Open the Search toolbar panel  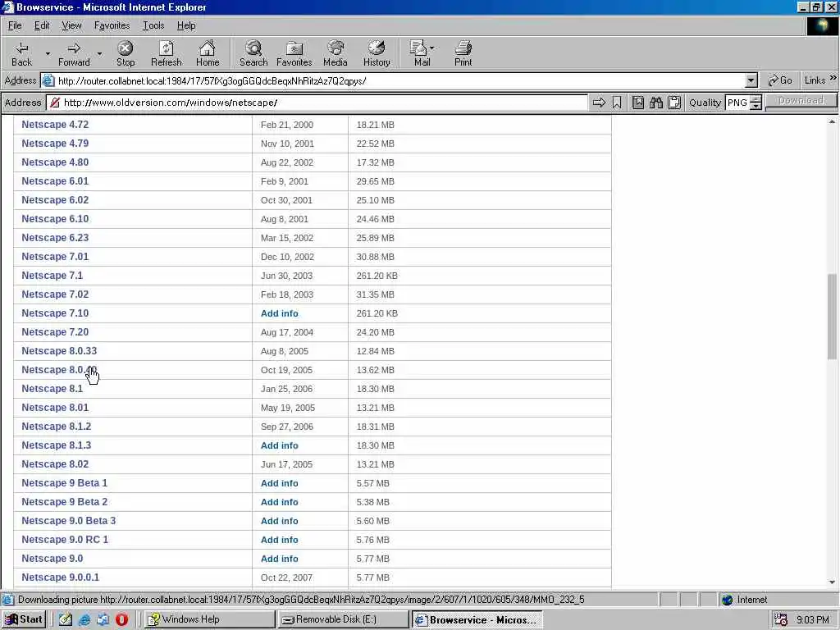253,53
